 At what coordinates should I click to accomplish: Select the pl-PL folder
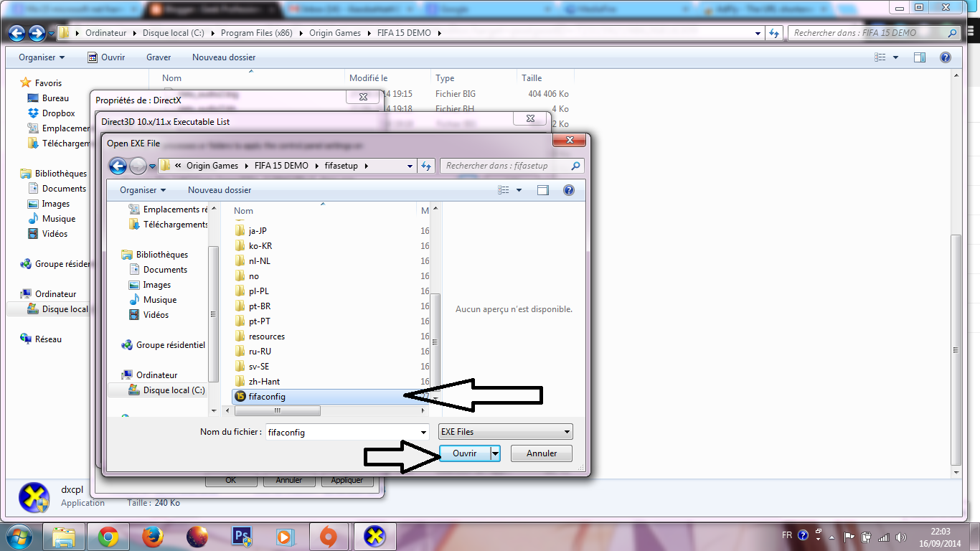(x=259, y=291)
